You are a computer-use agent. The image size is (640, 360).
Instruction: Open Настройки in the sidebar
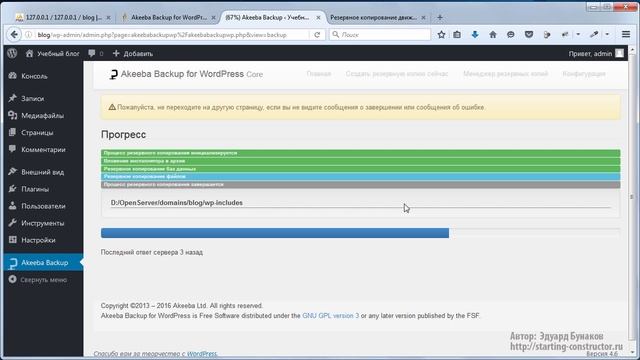click(38, 240)
